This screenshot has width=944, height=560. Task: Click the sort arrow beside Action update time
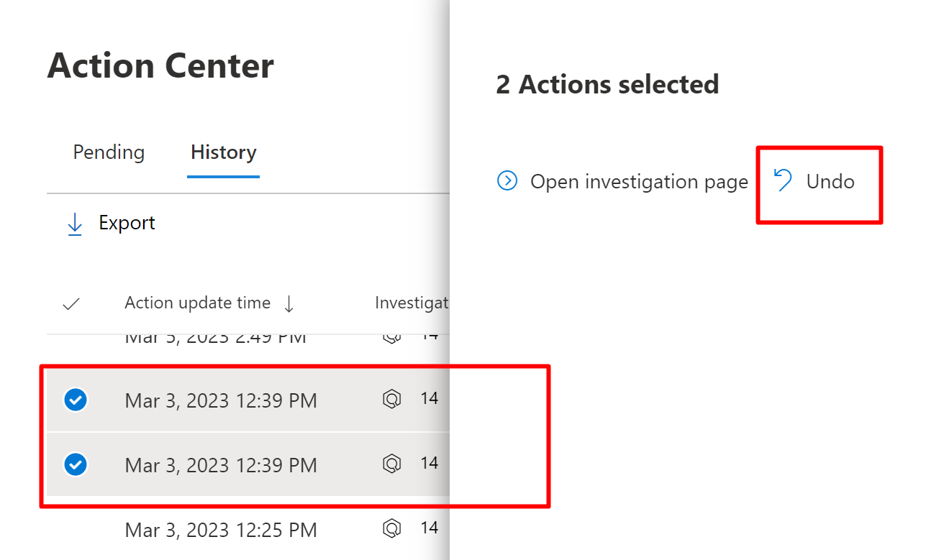pyautogui.click(x=289, y=304)
